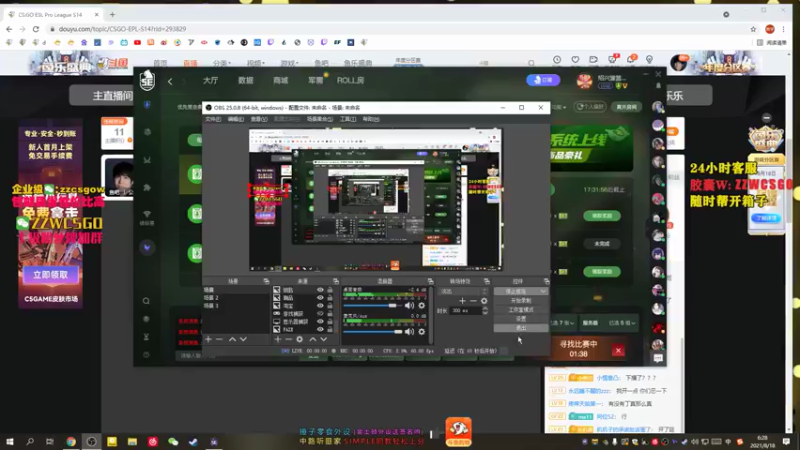800x450 pixels.
Task: Toggle the lock on the 游戏捕获 source
Action: tap(330, 314)
